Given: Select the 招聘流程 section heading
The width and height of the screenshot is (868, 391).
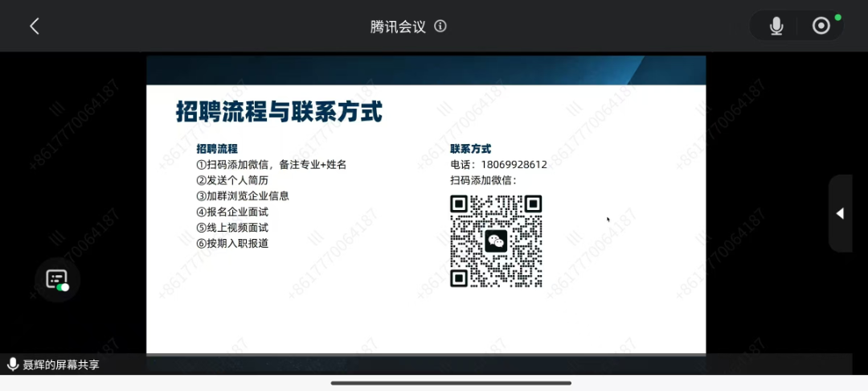Looking at the screenshot, I should 217,149.
